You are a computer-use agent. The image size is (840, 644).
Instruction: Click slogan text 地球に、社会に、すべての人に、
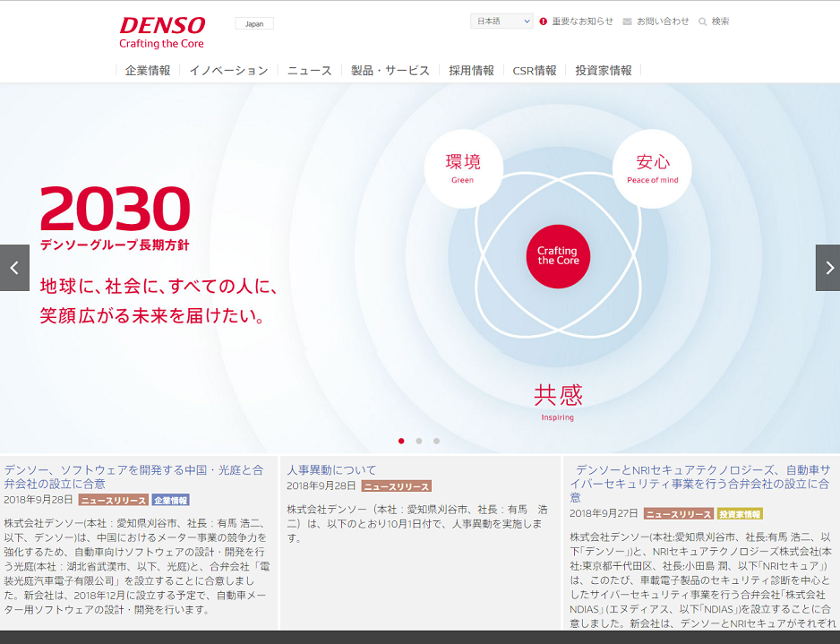pos(159,286)
